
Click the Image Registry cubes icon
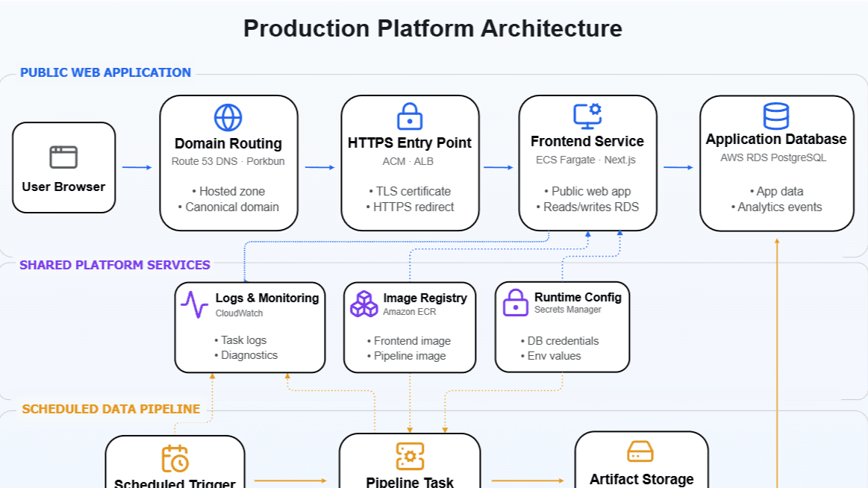click(x=364, y=304)
